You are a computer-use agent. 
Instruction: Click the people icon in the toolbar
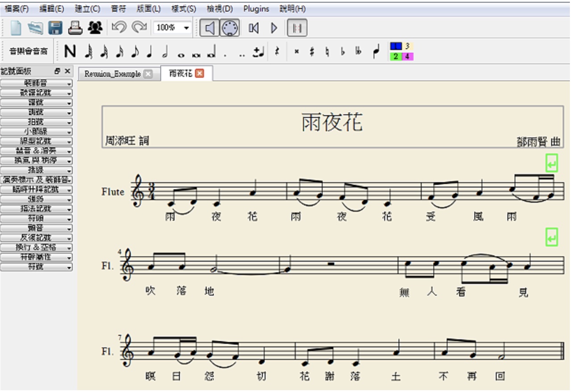coord(95,28)
